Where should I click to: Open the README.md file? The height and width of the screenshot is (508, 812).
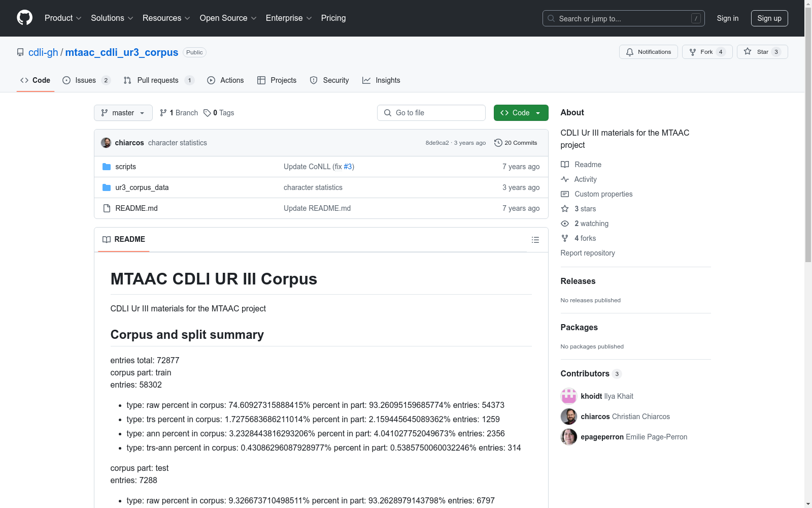point(137,208)
